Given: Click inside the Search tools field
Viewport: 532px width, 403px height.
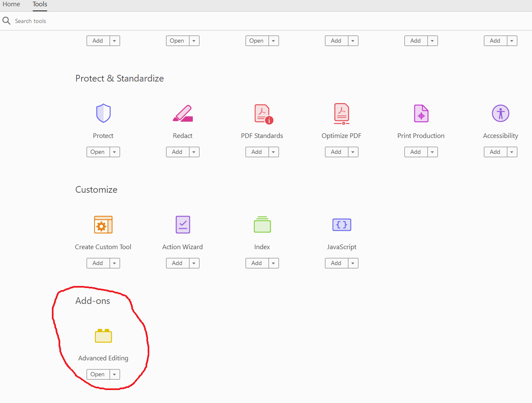Looking at the screenshot, I should coord(31,20).
